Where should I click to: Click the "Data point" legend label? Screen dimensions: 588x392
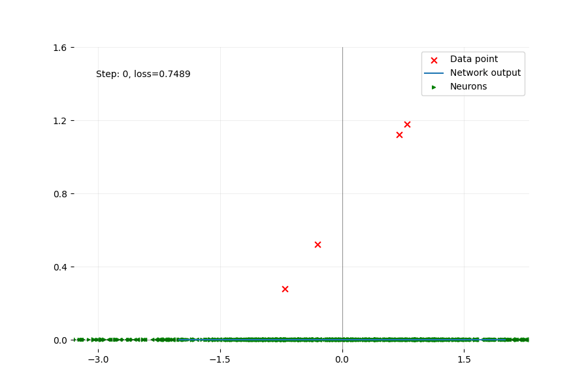474,59
